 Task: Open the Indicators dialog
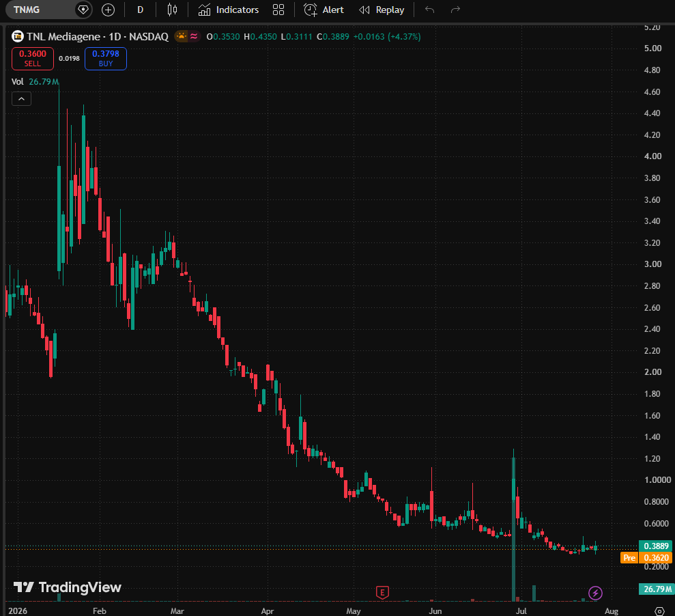tap(228, 10)
